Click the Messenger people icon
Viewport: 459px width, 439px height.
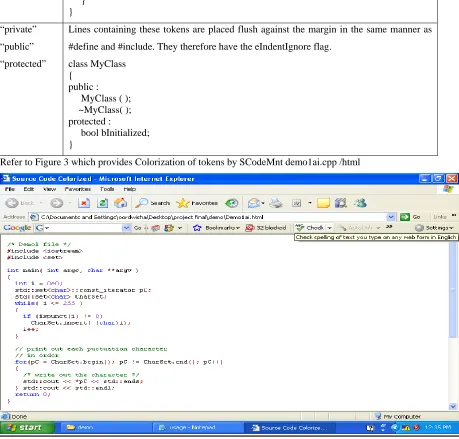point(360,203)
